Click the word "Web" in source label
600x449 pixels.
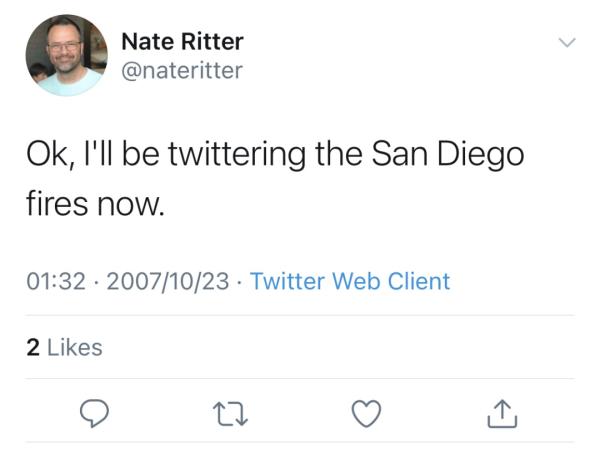[356, 281]
